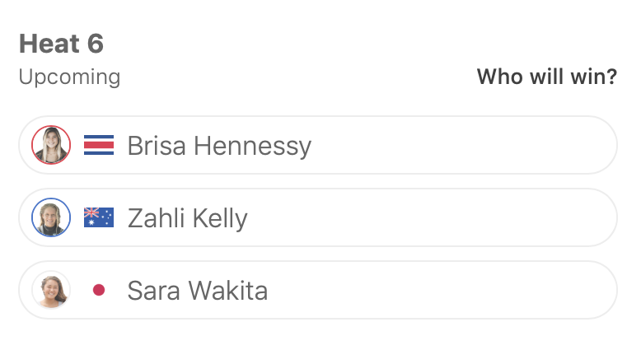Select the red-ringed surfer avatar
This screenshot has height=364, width=641.
(x=51, y=146)
